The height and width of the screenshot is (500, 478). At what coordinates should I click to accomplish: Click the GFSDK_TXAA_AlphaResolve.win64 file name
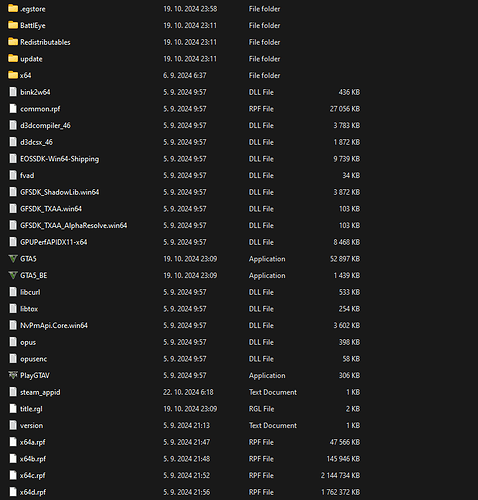click(74, 226)
